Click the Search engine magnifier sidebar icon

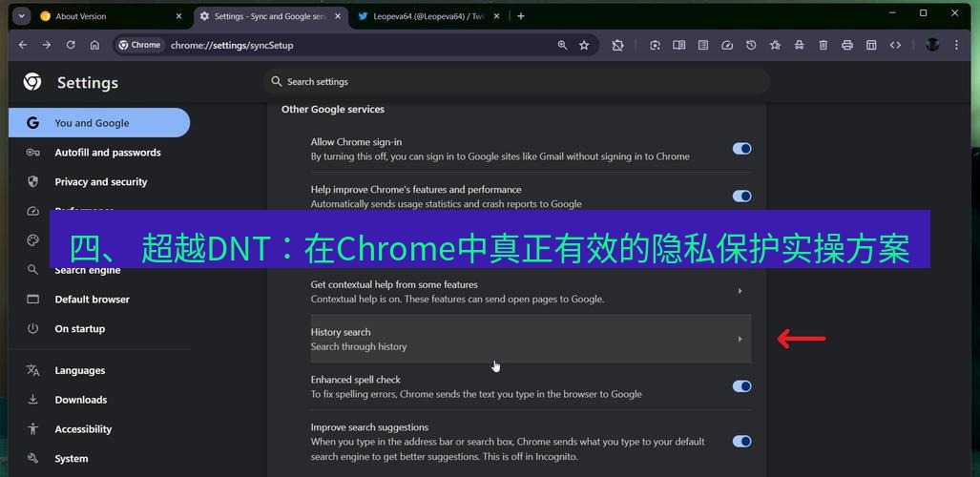(33, 269)
